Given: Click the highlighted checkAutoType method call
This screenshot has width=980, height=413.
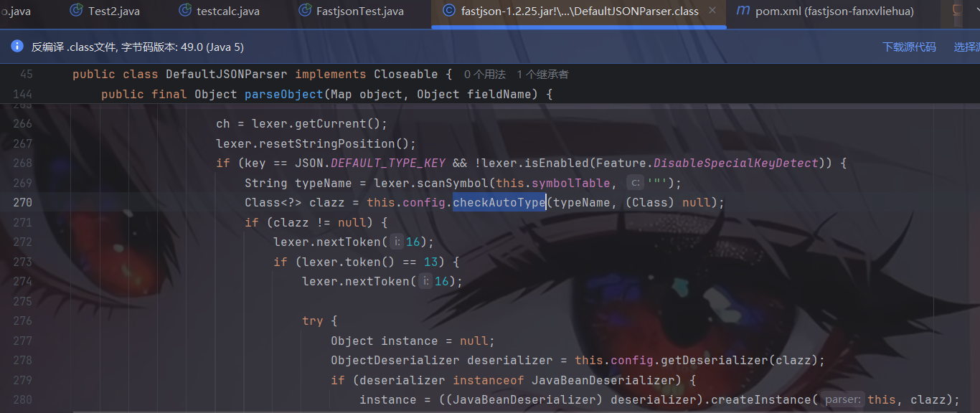Looking at the screenshot, I should (499, 203).
